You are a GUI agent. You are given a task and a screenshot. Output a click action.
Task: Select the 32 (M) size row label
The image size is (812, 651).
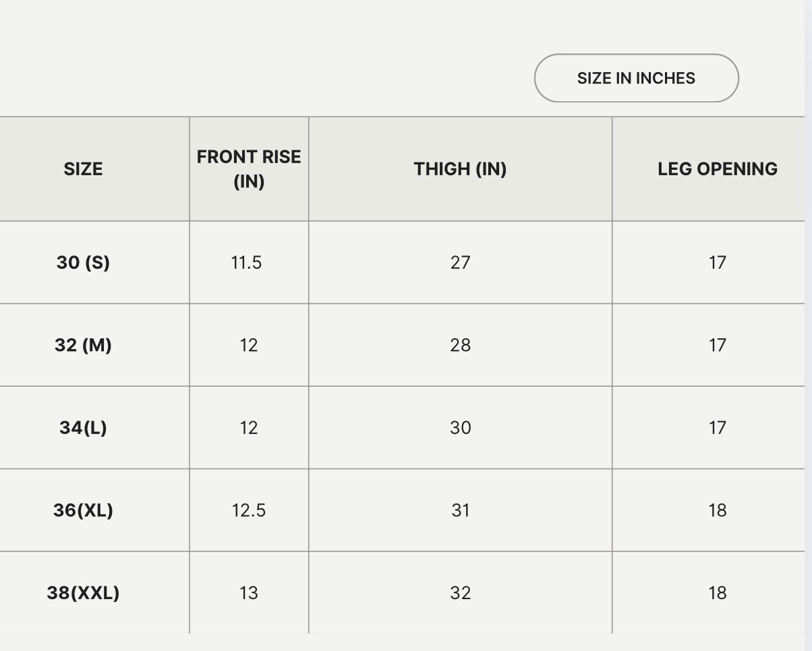click(x=83, y=345)
